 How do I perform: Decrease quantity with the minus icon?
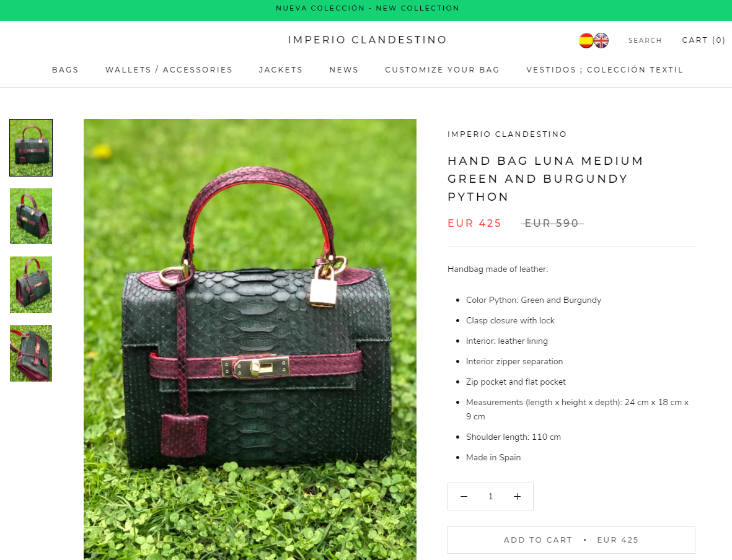pyautogui.click(x=464, y=497)
